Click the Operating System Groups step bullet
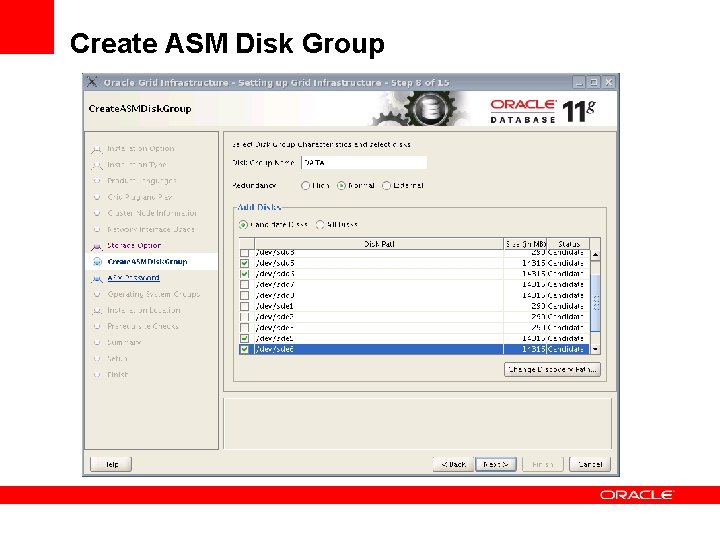The image size is (720, 540). pyautogui.click(x=97, y=294)
